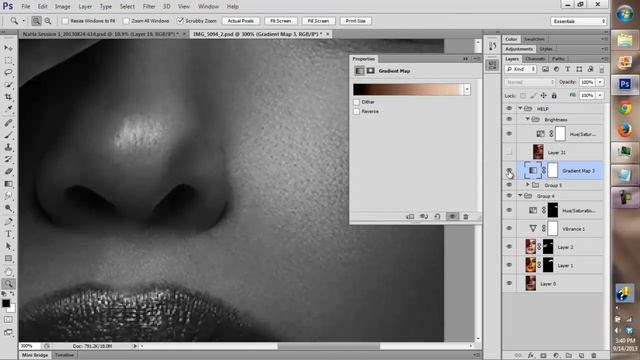Select the Healing Brush tool
The height and width of the screenshot is (360, 640).
[8, 123]
